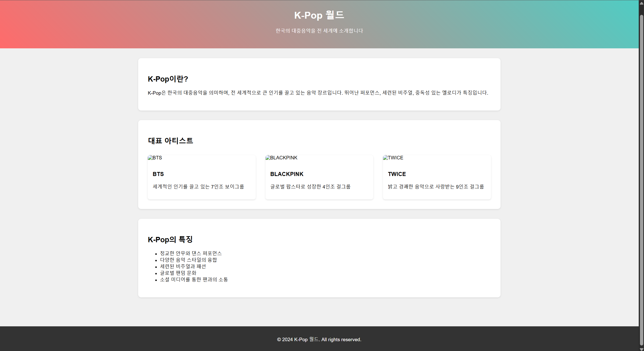
Task: Click list item "세련된 비주얼과 패션"
Action: point(183,266)
